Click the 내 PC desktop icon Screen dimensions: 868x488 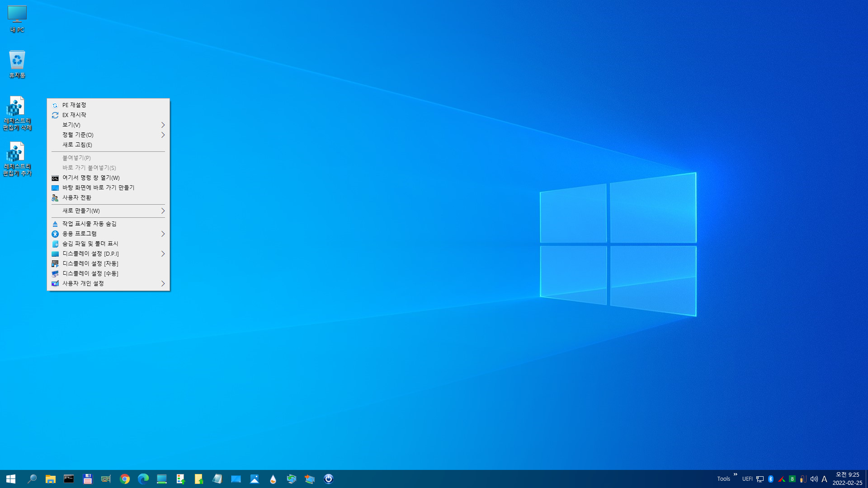point(17,19)
